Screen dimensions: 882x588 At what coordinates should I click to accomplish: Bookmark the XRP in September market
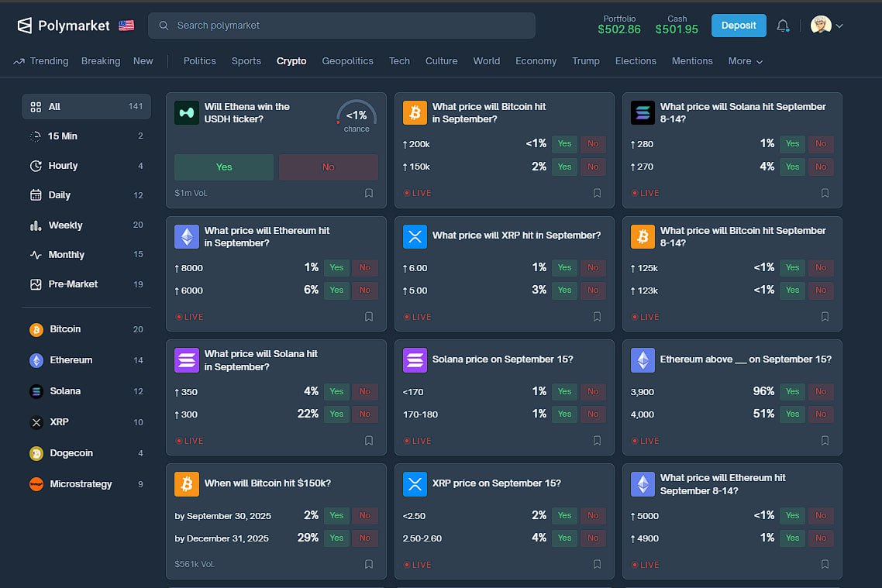598,317
